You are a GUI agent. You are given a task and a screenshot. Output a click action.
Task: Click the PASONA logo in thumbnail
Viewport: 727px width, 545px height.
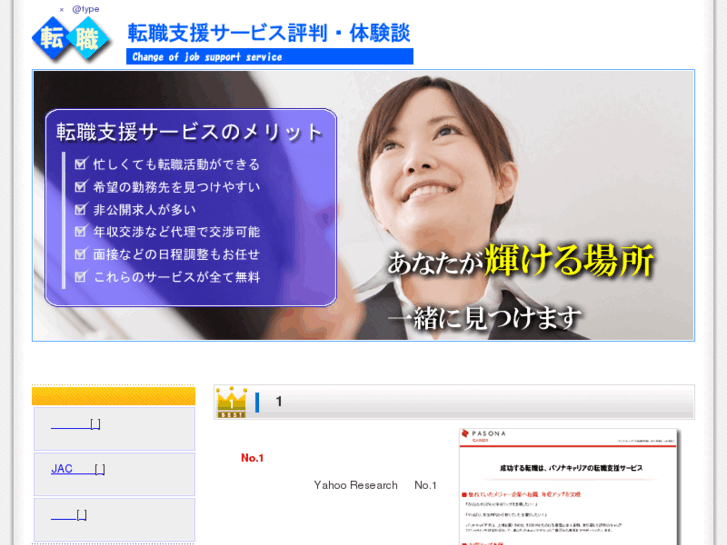click(x=484, y=434)
